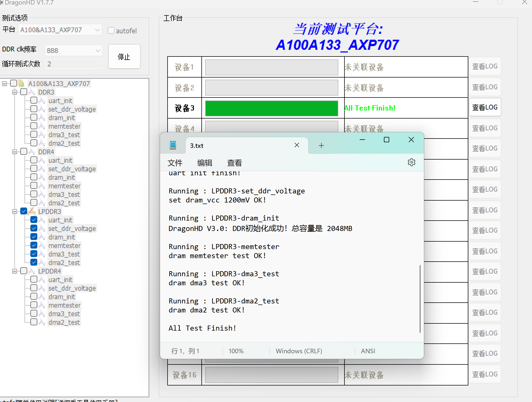Click the DDR4 node test icon

(x=32, y=152)
